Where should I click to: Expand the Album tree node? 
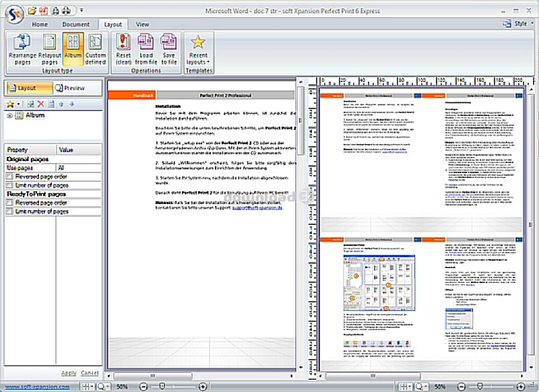(9, 116)
